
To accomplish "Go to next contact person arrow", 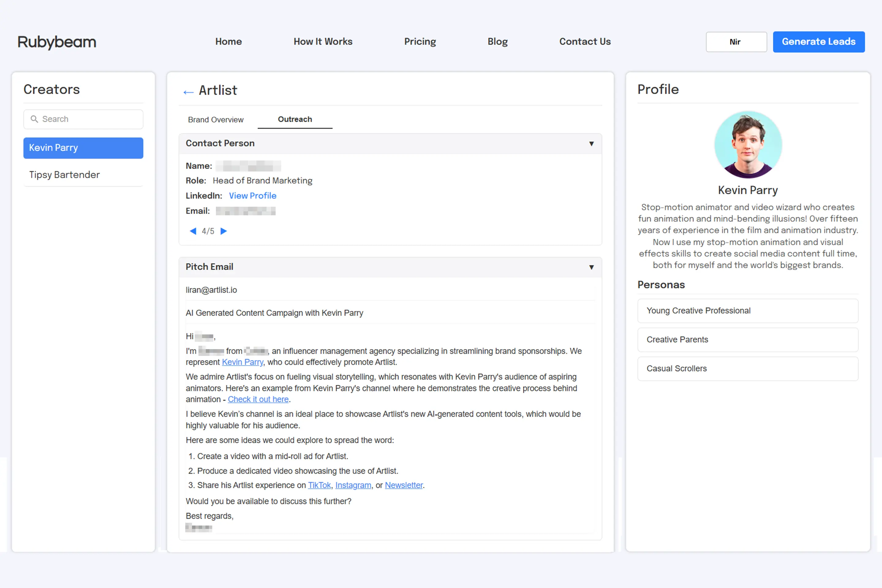I will tap(224, 231).
